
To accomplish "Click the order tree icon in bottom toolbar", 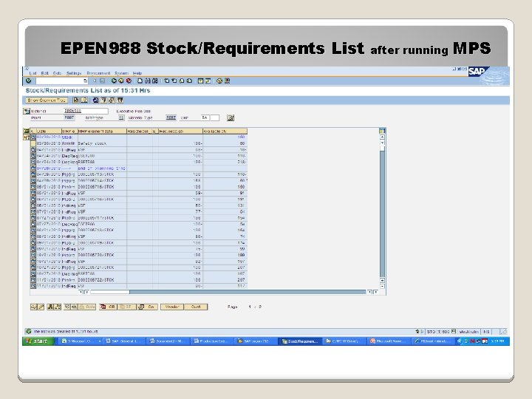I will [x=50, y=307].
